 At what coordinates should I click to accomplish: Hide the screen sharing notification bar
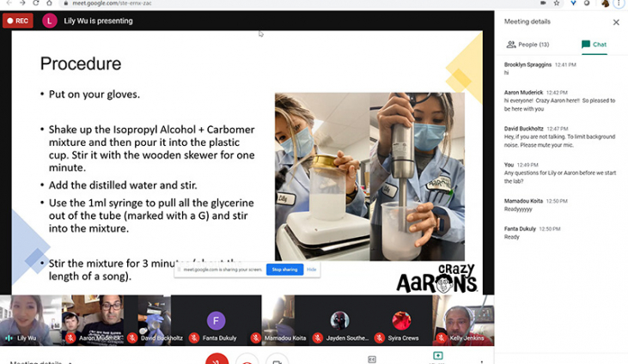point(312,270)
